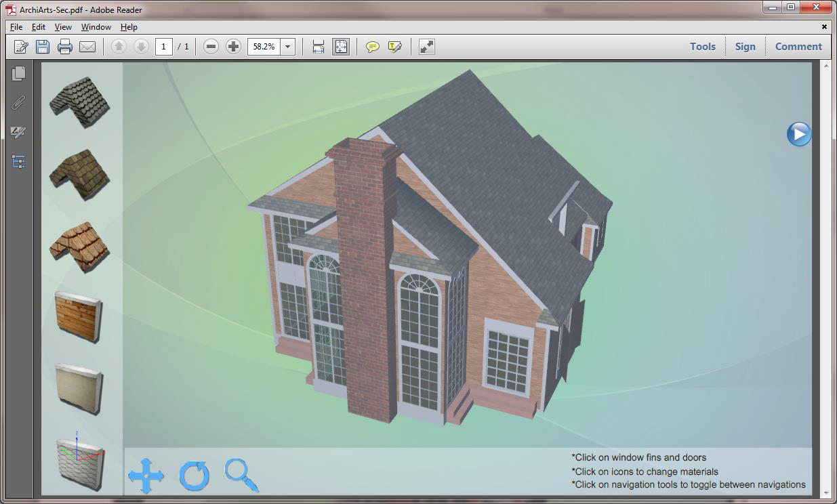This screenshot has height=504, width=837.
Task: Click the Edit PDF sign icon in toolbar
Action: [21, 47]
